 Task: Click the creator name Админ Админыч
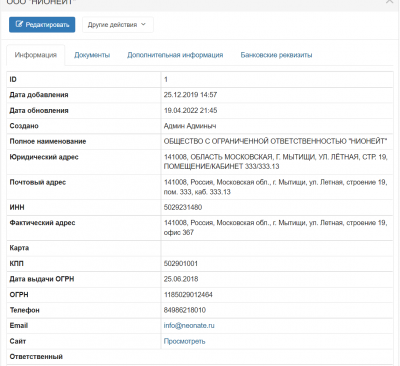tap(190, 126)
